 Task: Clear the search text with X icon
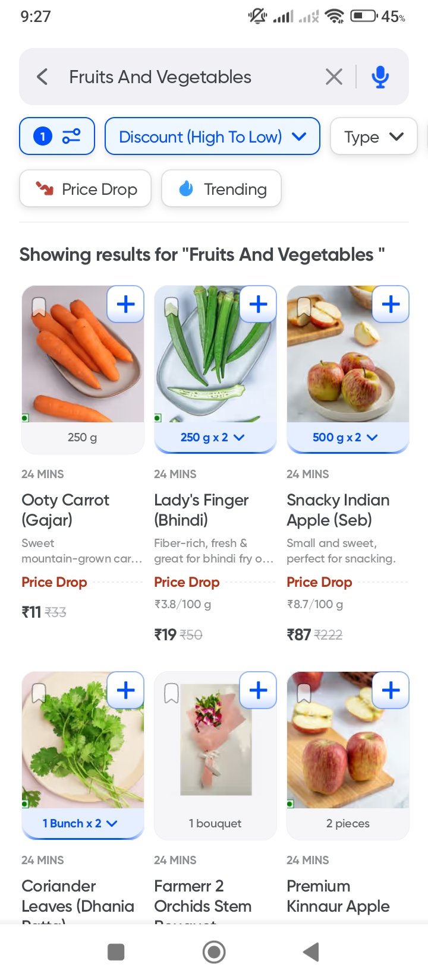click(x=334, y=77)
